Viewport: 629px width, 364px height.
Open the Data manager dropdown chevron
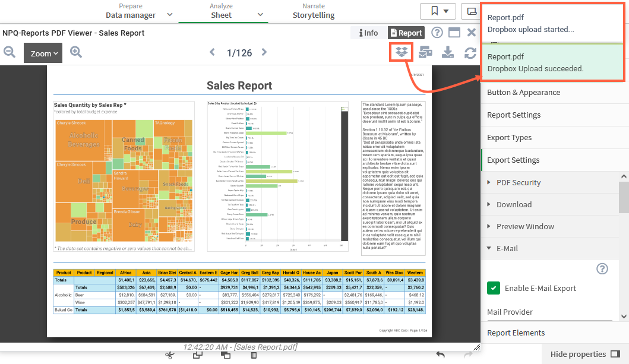170,15
